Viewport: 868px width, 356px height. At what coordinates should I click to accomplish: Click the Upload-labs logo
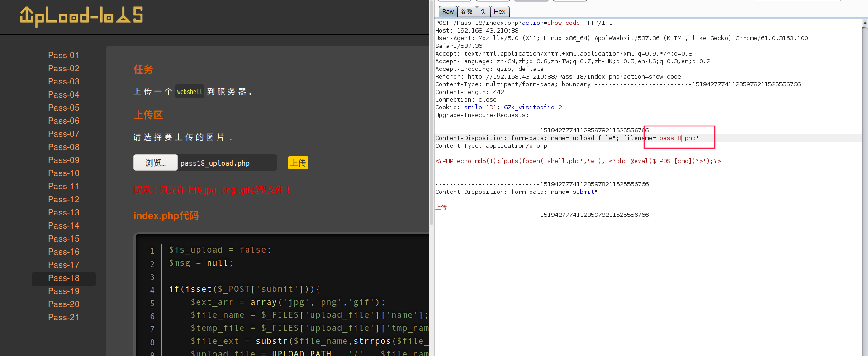pos(81,16)
